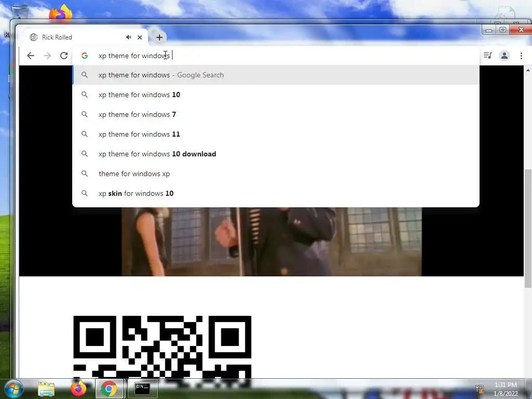Click the taskbar clock showing 1:31 PM
The image size is (532, 399).
506,385
